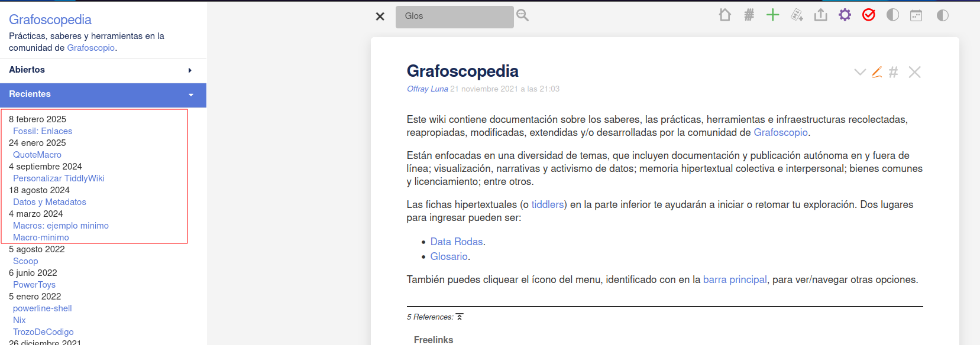Open Datos y Metadatos entry
980x345 pixels.
coord(50,202)
